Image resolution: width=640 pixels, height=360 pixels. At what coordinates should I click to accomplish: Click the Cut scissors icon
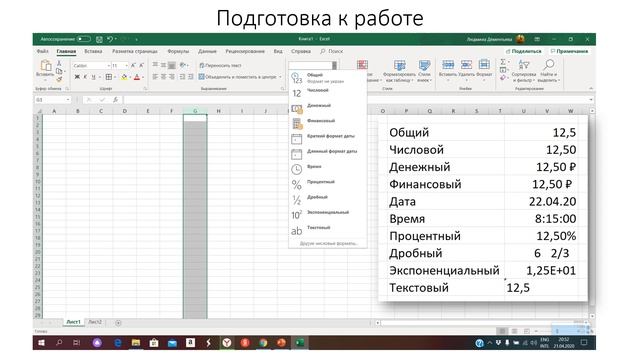pyautogui.click(x=59, y=63)
